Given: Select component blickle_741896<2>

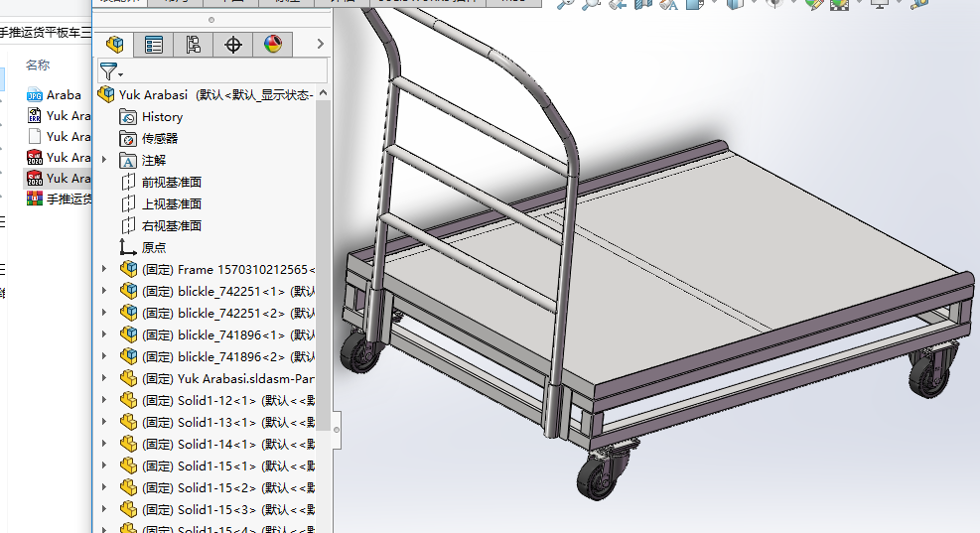Looking at the screenshot, I should coord(216,356).
